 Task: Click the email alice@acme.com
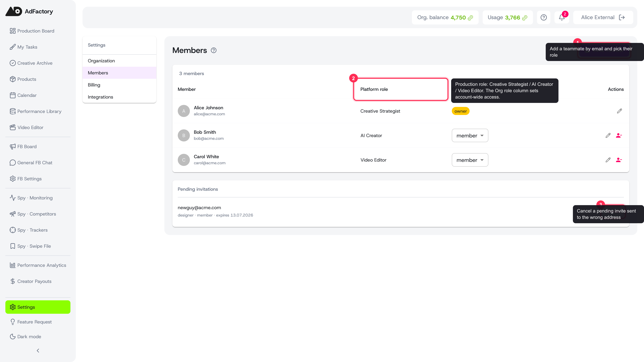[209, 114]
